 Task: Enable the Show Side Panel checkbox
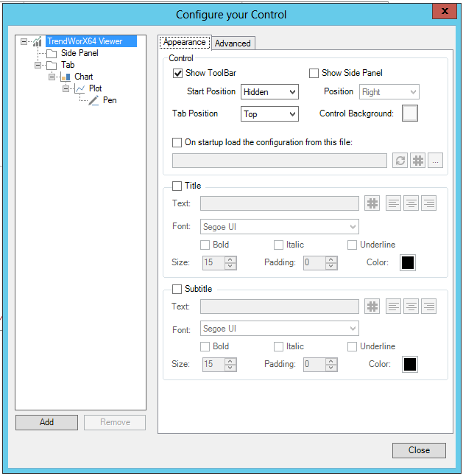(314, 73)
